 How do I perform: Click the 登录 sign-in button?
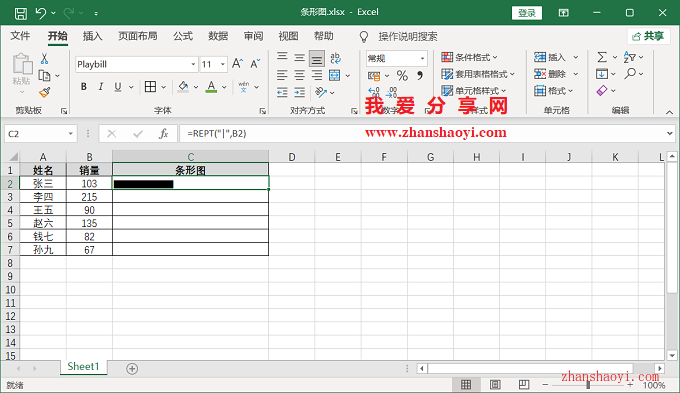point(527,13)
